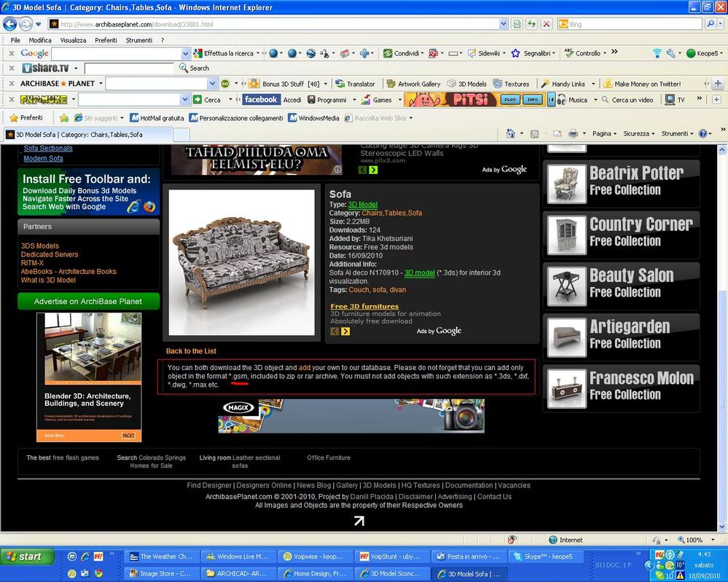Switch to ARCHICAD folder taskbar window

click(x=238, y=573)
